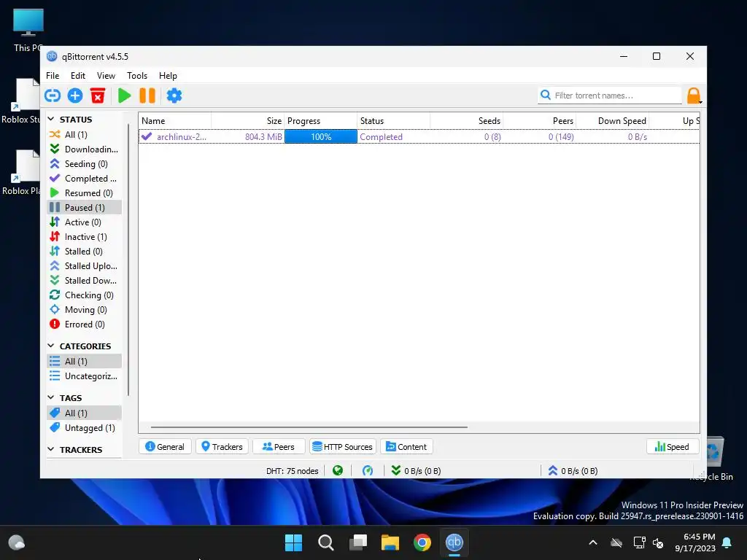Click the green connection status globe icon
747x560 pixels.
coord(338,471)
